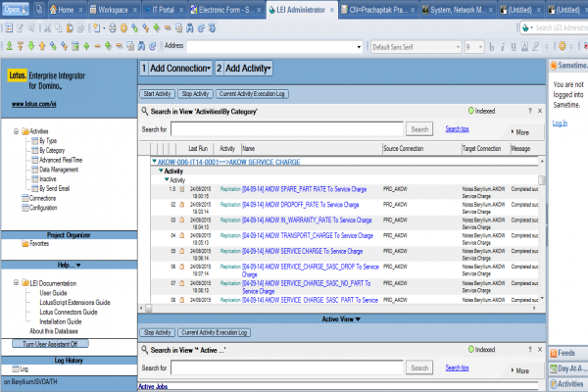Collapse the Activities tree node
Image resolution: width=588 pixels, height=392 pixels.
(x=16, y=131)
